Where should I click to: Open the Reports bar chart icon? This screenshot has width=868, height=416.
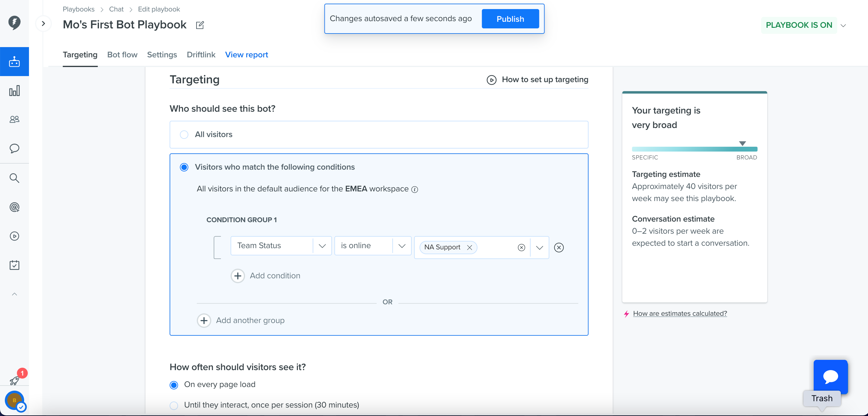point(14,91)
